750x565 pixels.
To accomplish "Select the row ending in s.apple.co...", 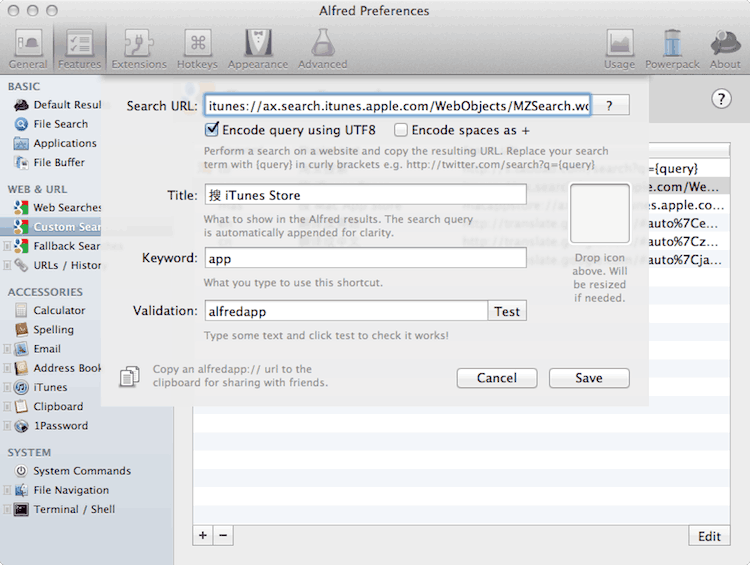I will pos(689,205).
